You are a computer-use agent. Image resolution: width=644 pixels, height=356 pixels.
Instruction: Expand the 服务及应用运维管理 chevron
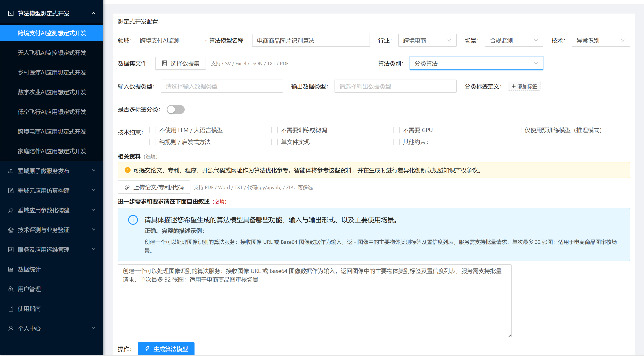click(94, 249)
